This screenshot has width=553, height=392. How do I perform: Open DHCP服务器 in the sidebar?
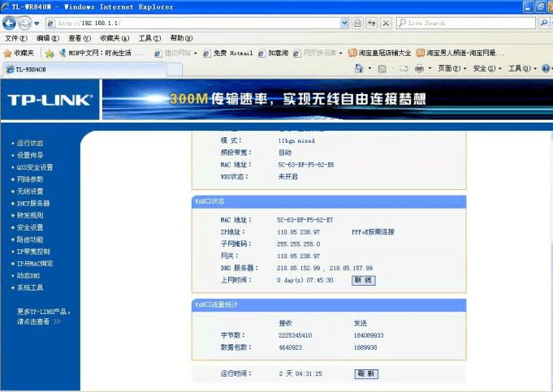[33, 204]
